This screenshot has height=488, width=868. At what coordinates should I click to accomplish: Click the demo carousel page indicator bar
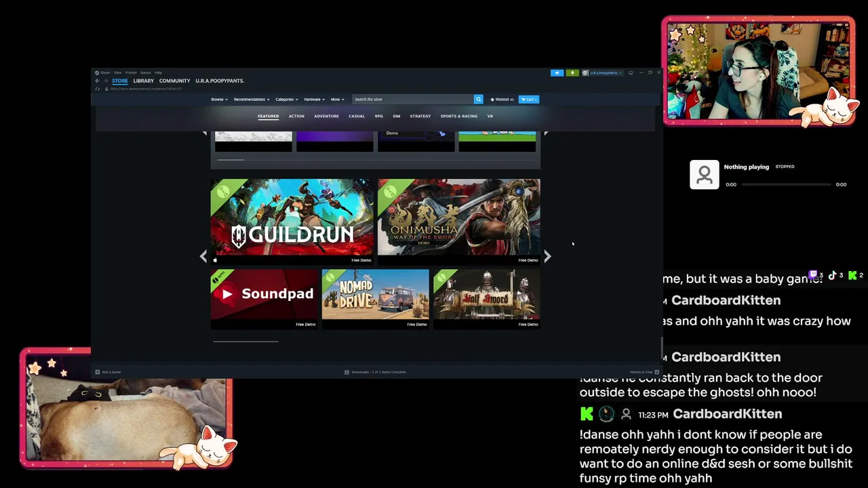coord(245,342)
